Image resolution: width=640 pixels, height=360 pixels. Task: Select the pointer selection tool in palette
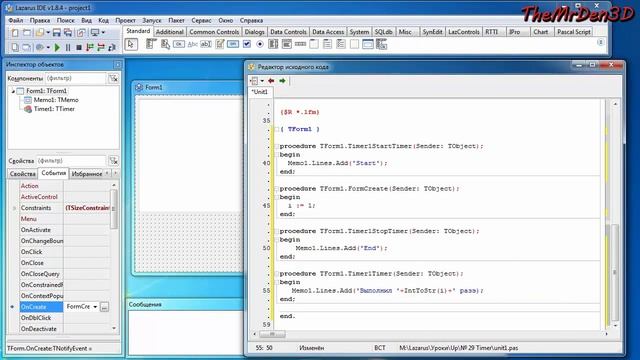point(131,44)
